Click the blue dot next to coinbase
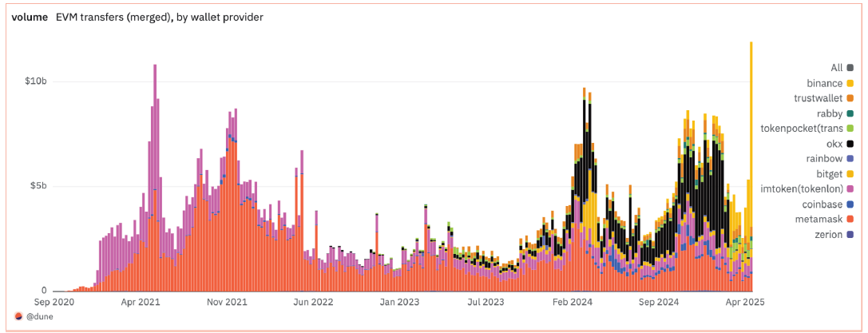The width and height of the screenshot is (868, 333). point(850,204)
